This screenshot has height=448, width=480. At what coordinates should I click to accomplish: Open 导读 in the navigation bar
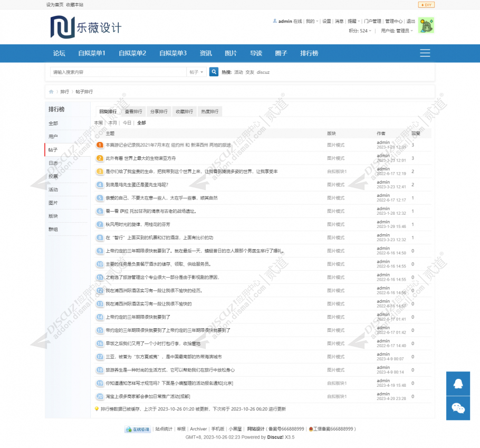coord(256,53)
